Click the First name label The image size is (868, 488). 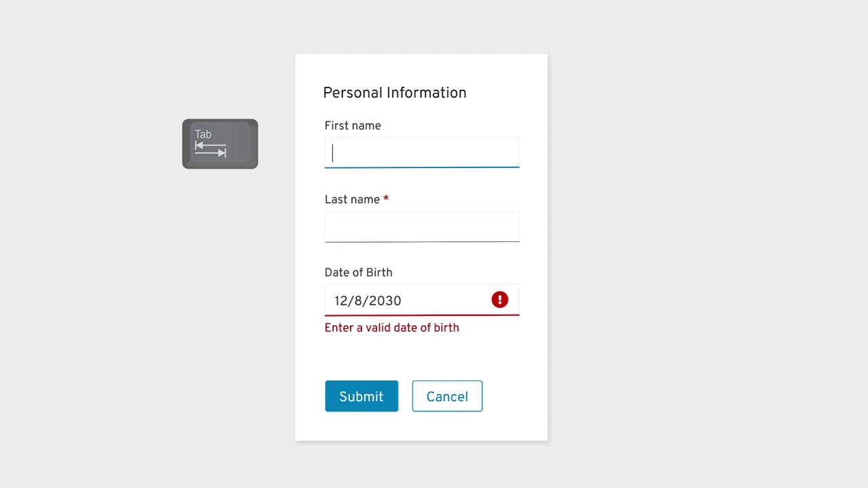(353, 125)
